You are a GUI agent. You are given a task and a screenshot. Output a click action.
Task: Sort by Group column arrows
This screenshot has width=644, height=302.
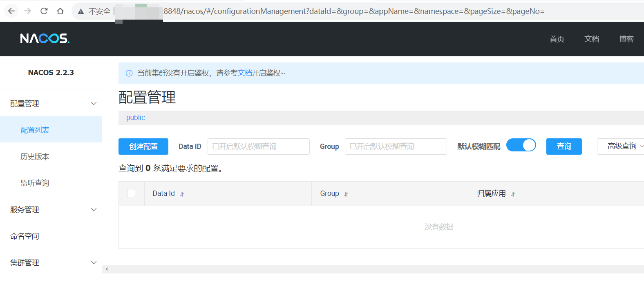click(x=346, y=194)
